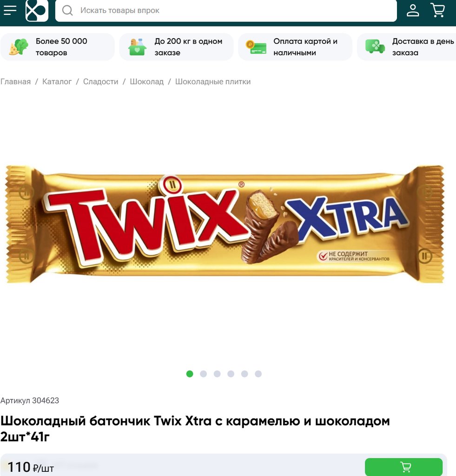Click the grocery box order icon
The image size is (456, 476).
(137, 47)
